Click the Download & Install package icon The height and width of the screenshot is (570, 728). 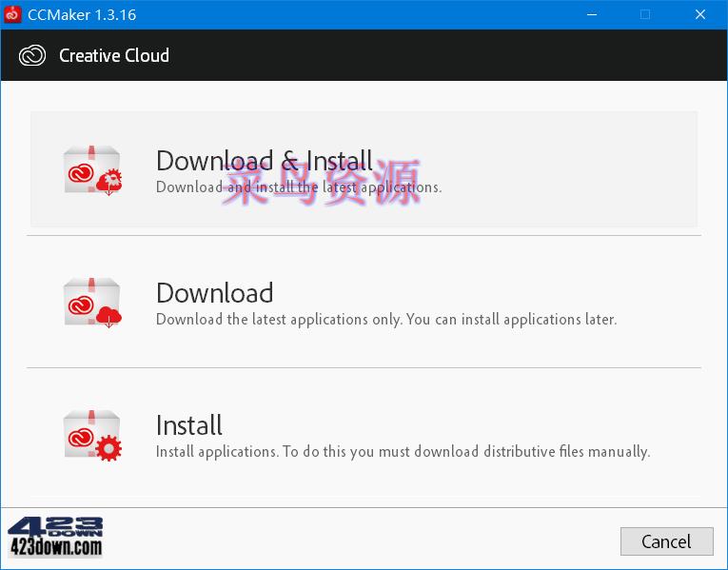tap(93, 170)
